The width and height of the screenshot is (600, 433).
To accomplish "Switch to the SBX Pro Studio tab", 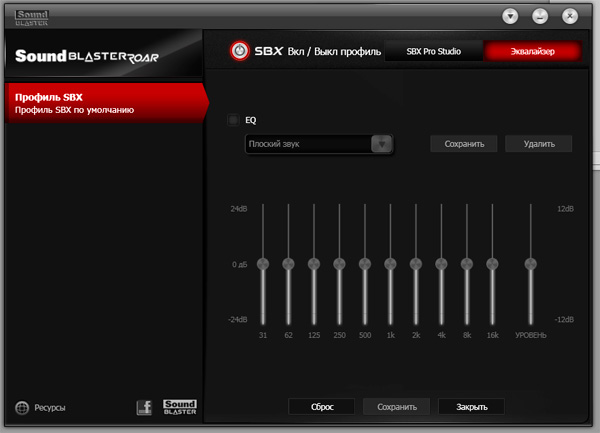I will click(x=435, y=51).
